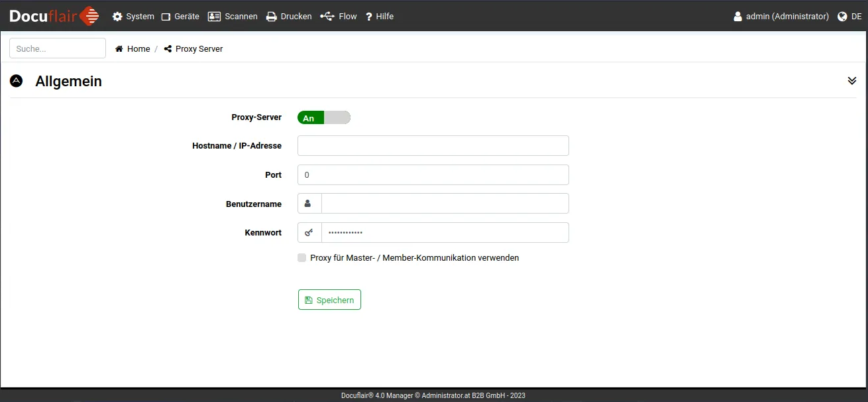Click the Docuflair logo
This screenshot has width=868, height=402.
coord(54,16)
